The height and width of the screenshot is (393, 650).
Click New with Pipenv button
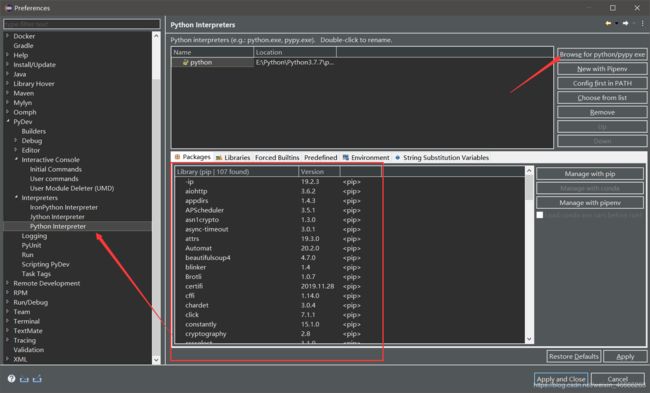coord(602,69)
